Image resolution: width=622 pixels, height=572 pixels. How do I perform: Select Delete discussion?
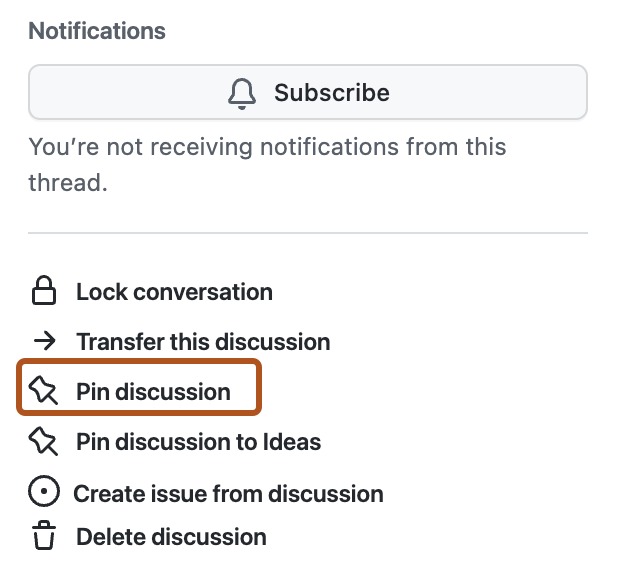[171, 537]
